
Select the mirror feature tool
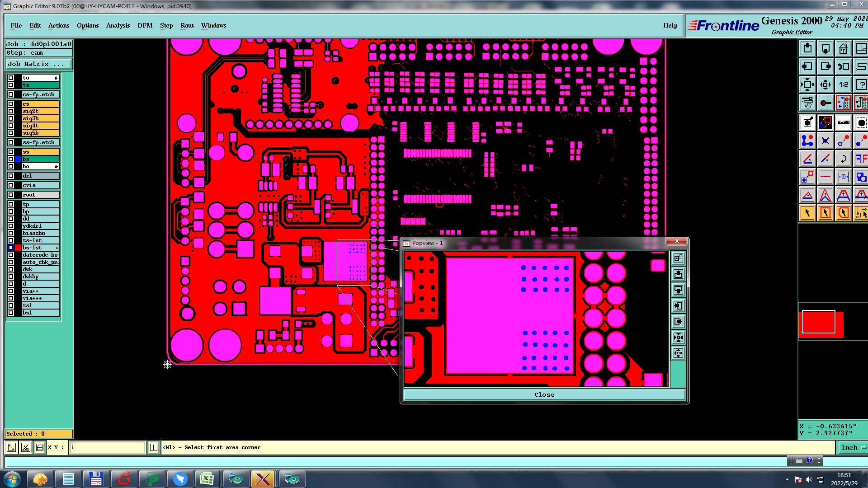point(861,159)
